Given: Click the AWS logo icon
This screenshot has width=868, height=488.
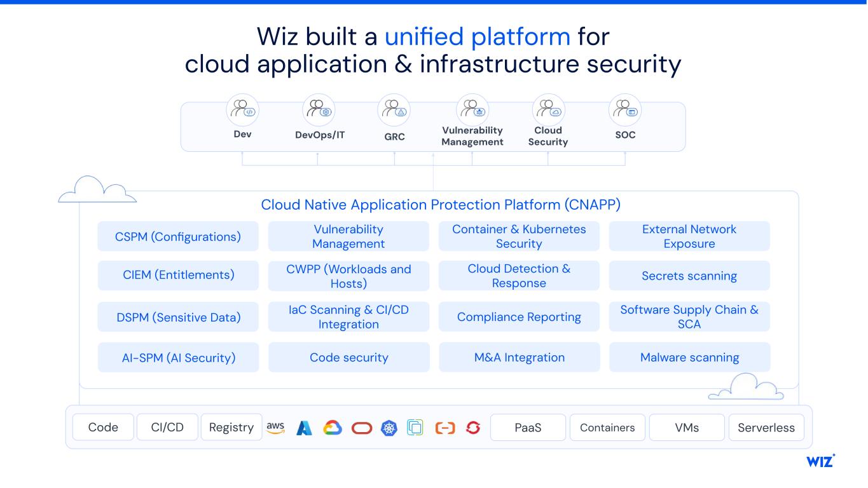Looking at the screenshot, I should 275,428.
